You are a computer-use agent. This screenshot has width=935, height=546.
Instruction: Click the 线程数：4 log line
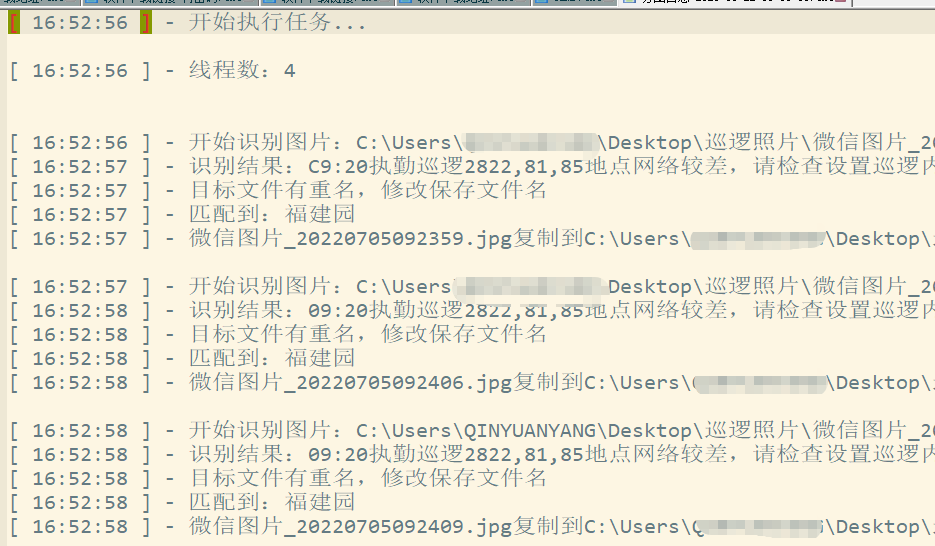tap(242, 71)
